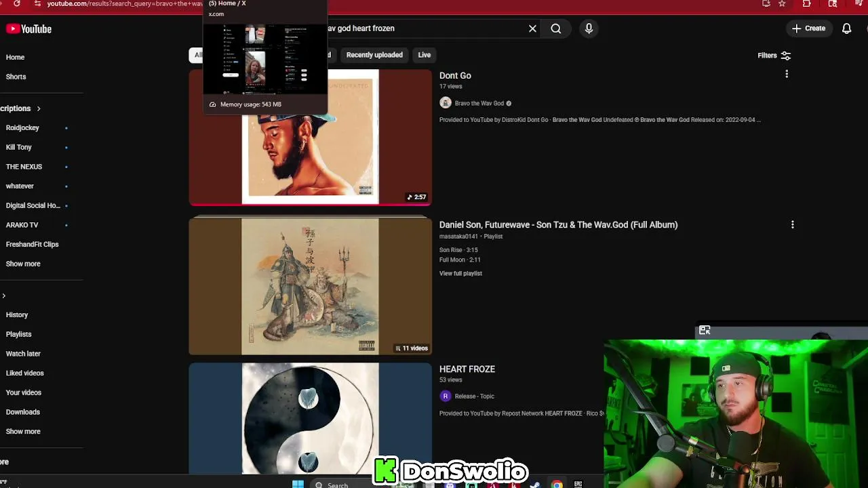The width and height of the screenshot is (868, 488).
Task: Open the Son Tzu album playlist thumbnail
Action: [x=310, y=285]
